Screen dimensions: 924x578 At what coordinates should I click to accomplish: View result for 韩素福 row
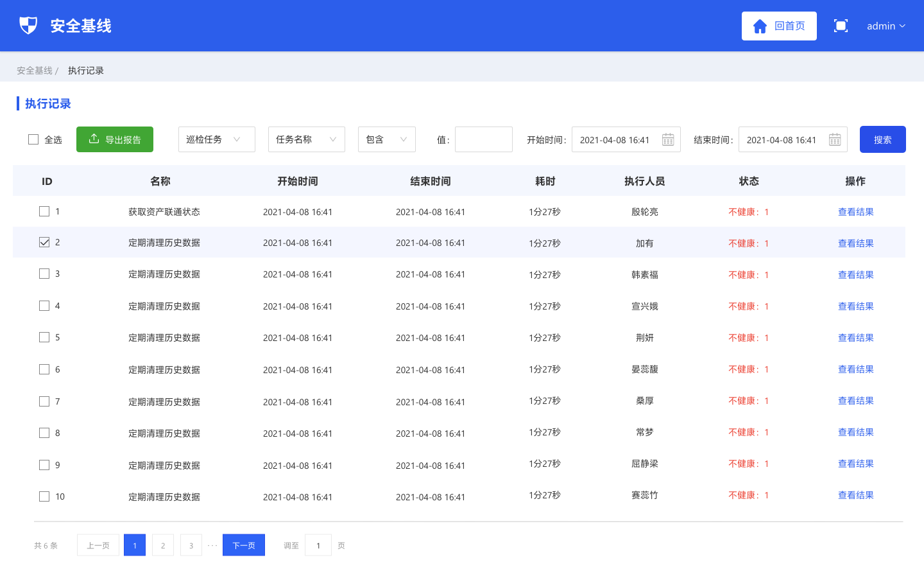pos(856,275)
